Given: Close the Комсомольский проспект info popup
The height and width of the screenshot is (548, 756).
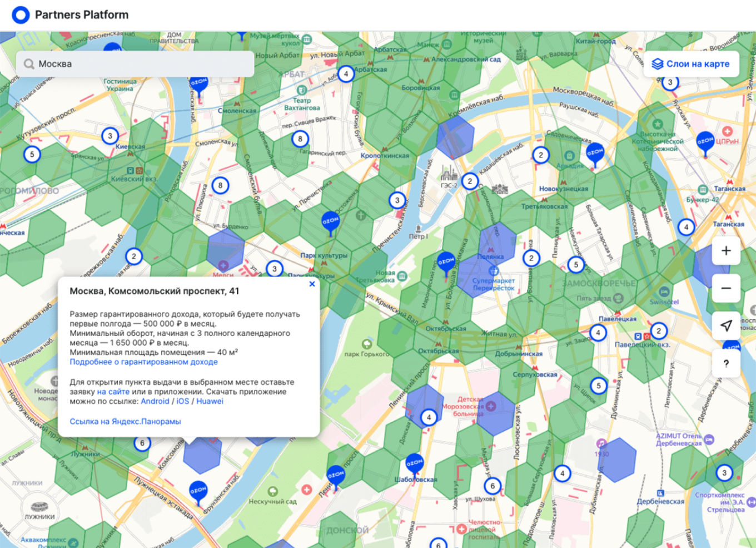Looking at the screenshot, I should click(312, 284).
